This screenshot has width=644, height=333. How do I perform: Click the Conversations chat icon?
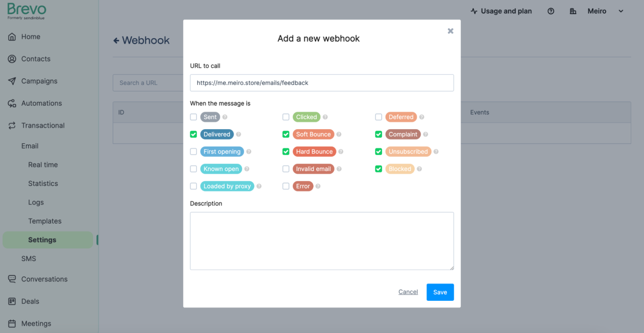(12, 279)
